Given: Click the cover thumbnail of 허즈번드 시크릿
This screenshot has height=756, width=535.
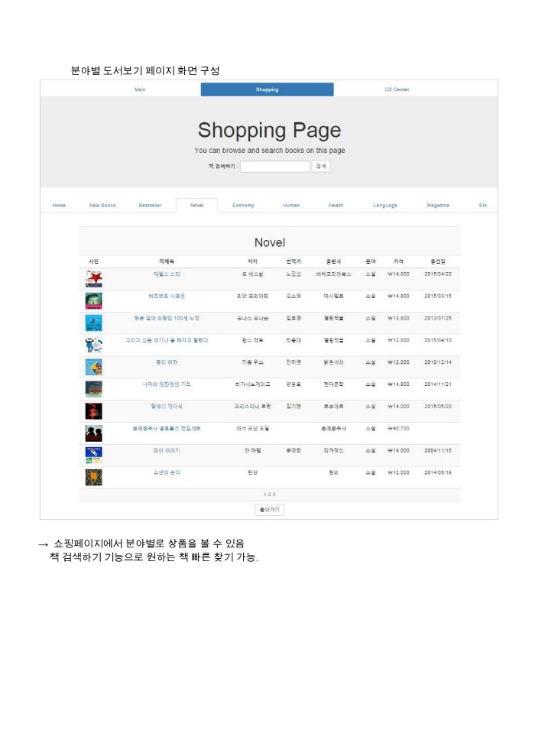Looking at the screenshot, I should [x=93, y=301].
